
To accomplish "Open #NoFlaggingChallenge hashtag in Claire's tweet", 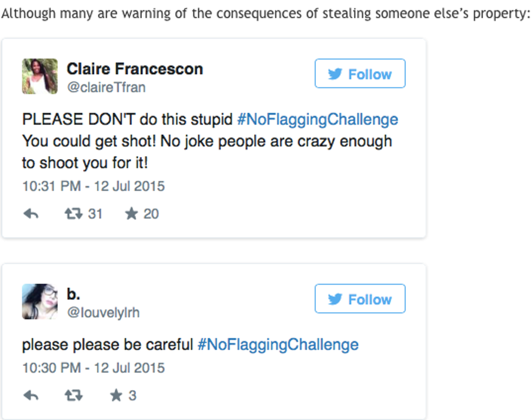I will click(x=318, y=120).
